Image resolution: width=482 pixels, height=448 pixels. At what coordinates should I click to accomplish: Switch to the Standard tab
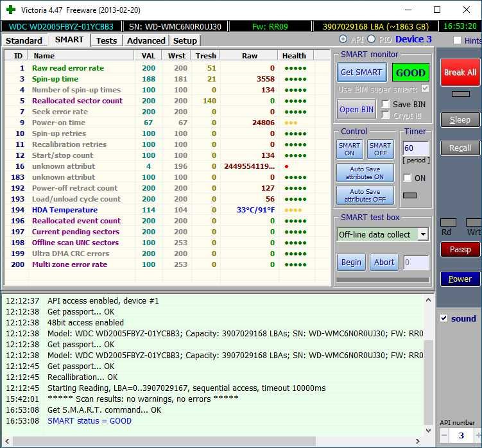[24, 40]
